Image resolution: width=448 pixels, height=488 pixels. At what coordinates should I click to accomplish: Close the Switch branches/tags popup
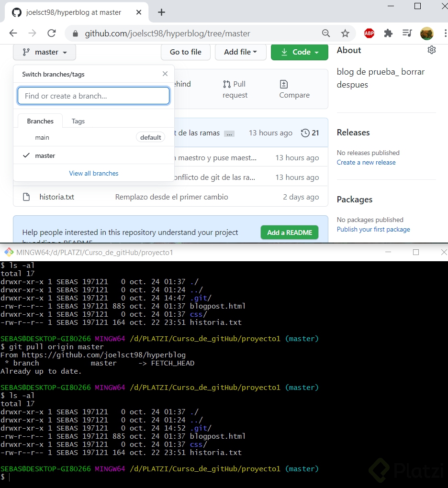click(165, 74)
